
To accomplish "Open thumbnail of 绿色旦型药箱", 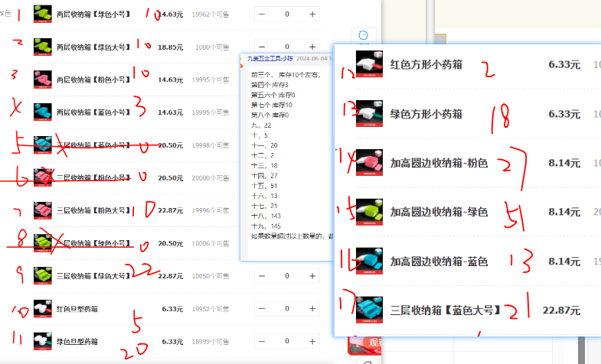I will (x=43, y=341).
